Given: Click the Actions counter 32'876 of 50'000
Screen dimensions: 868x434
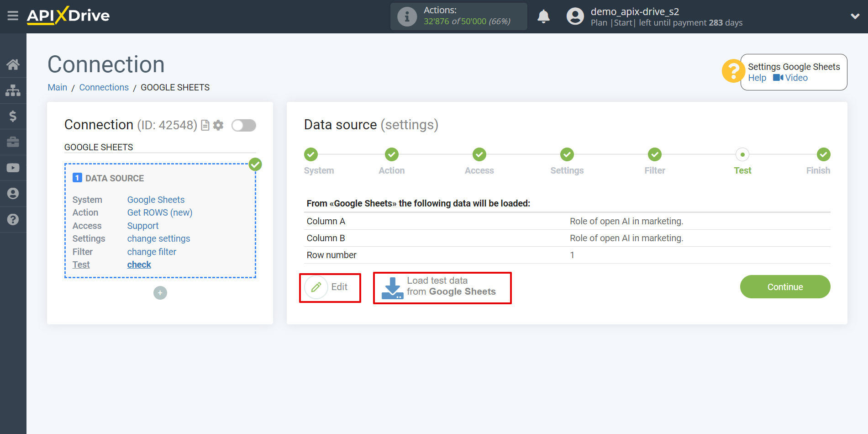Looking at the screenshot, I should pos(467,21).
